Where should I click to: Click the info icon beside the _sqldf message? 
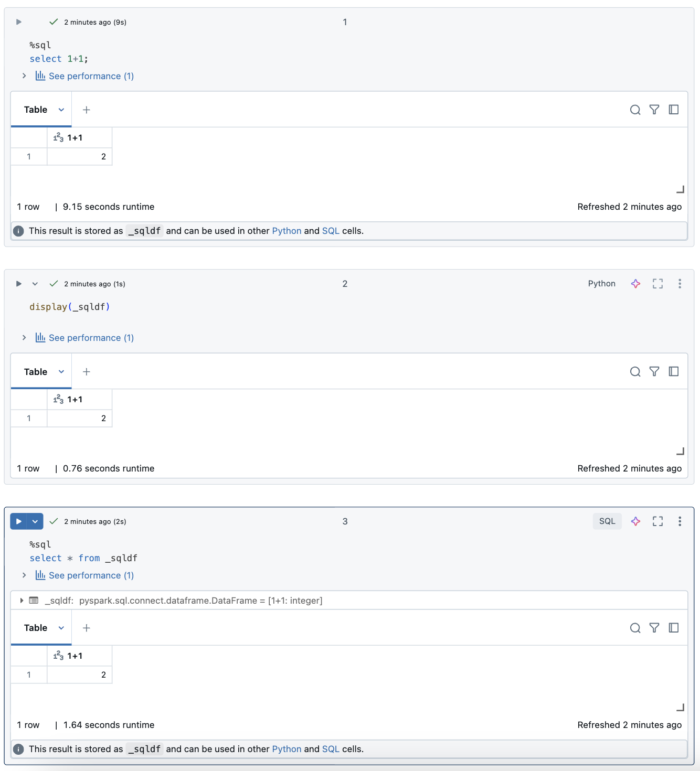tap(18, 231)
